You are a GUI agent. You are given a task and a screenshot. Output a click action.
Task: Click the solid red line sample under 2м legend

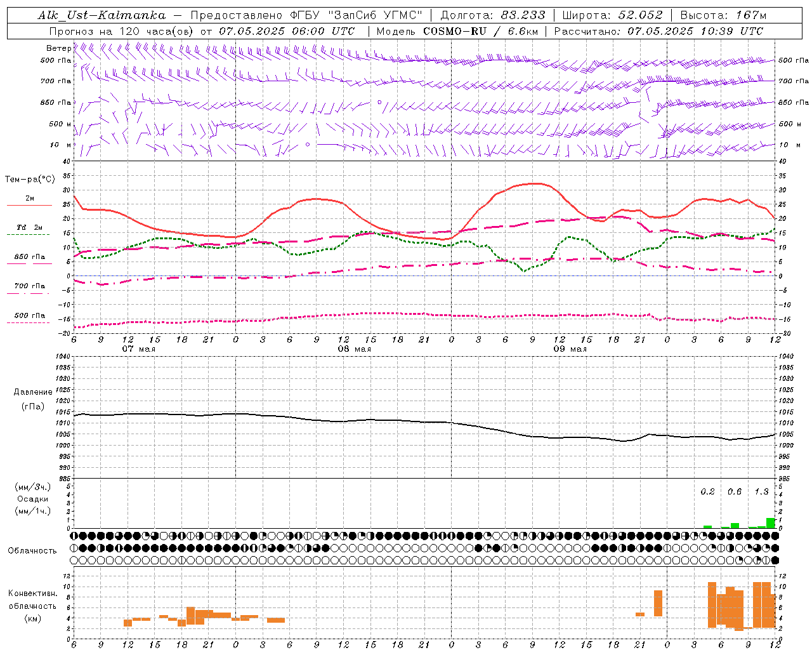pos(29,205)
